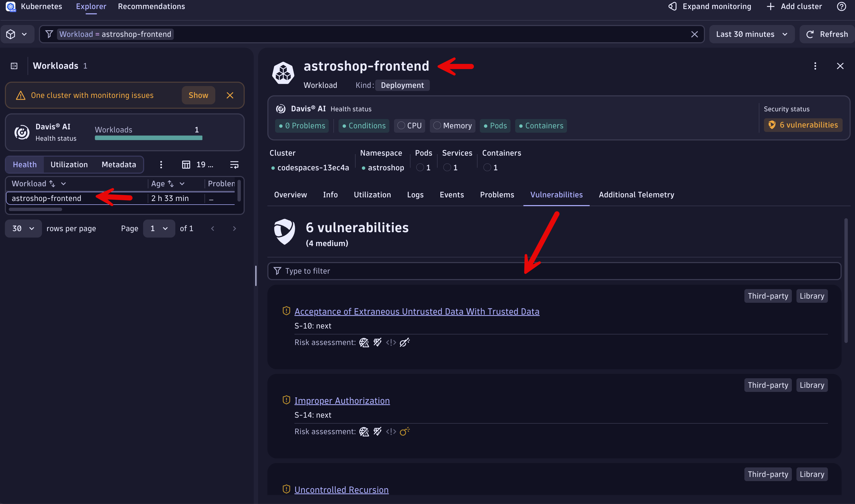Switch to the Explorer tab

coord(91,6)
